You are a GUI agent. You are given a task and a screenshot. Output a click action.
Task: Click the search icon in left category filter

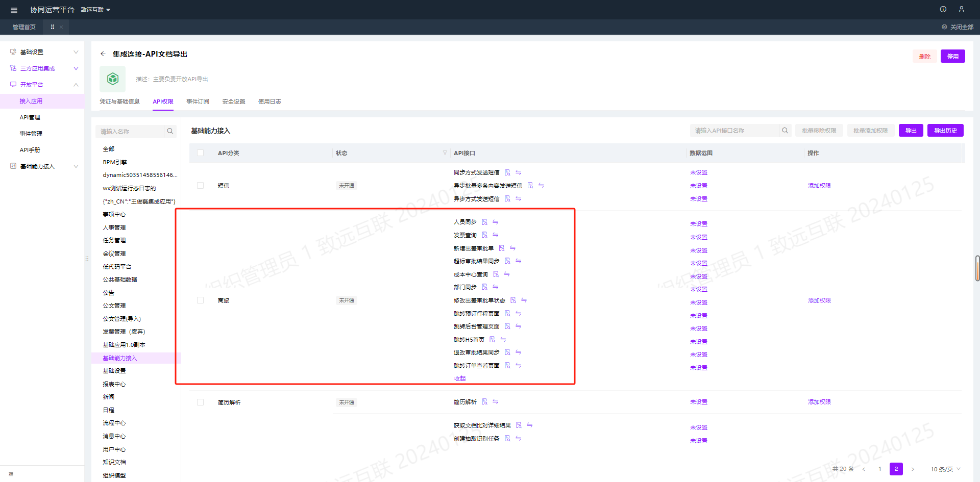(170, 131)
